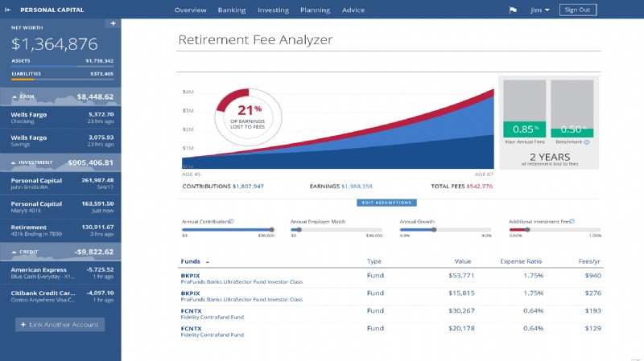Click the Edit Assumptions button
Screen dimensions: 644x361
386,203
